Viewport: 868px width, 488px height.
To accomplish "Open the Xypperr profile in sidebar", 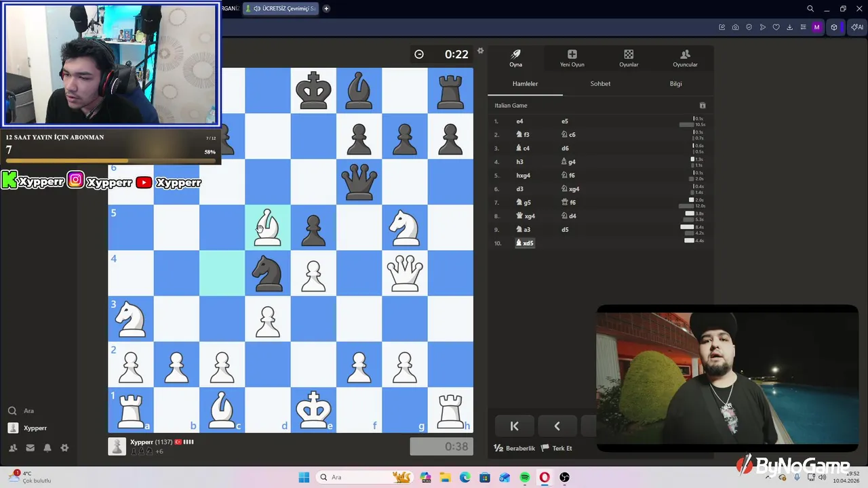I will tap(27, 428).
